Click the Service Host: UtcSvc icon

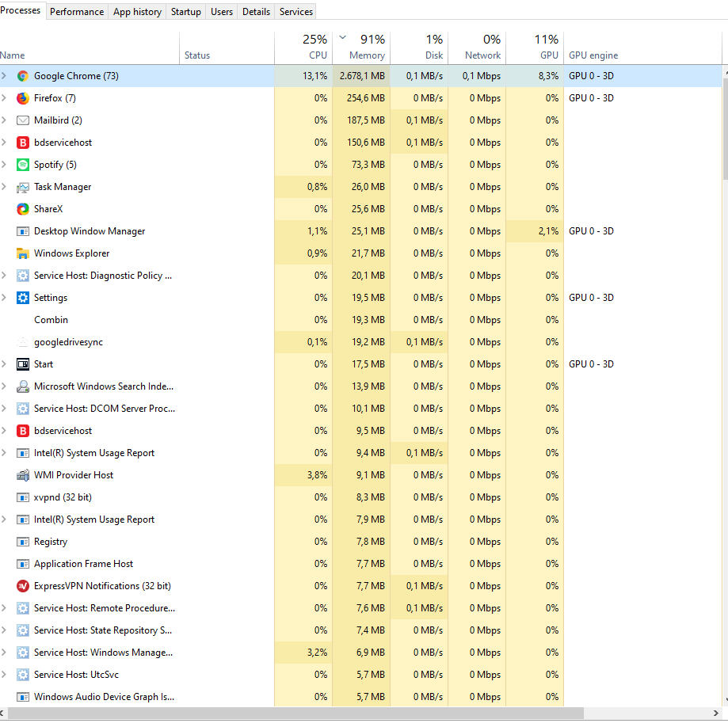coord(22,675)
